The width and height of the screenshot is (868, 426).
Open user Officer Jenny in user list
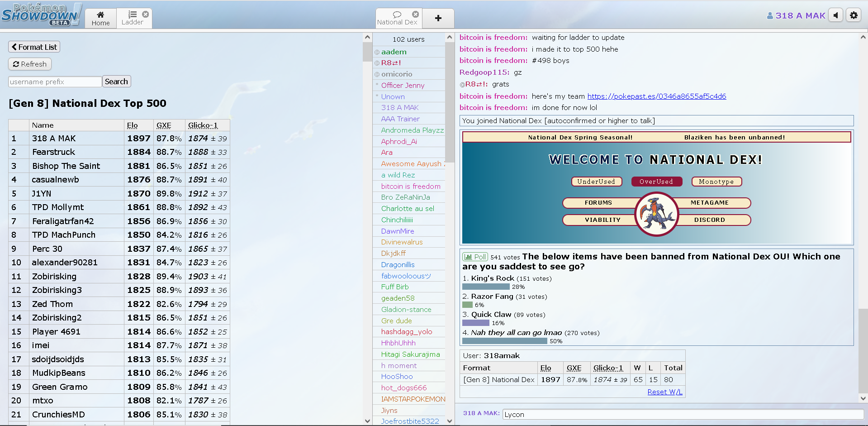pos(409,86)
